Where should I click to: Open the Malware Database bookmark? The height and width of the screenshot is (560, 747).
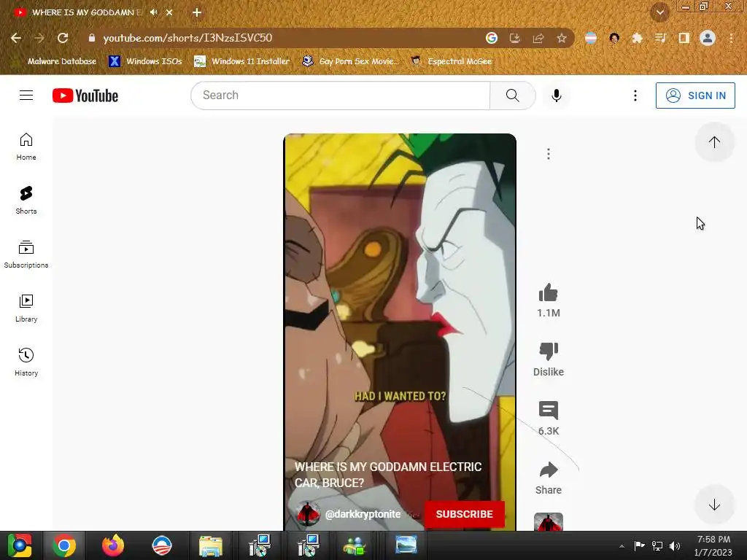(55, 61)
